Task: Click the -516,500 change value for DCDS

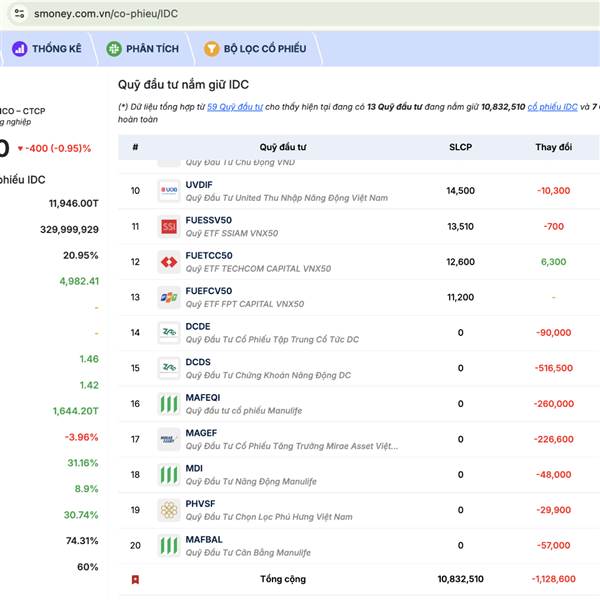Action: point(554,368)
